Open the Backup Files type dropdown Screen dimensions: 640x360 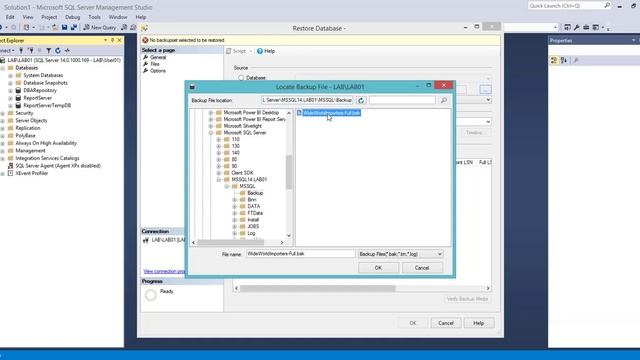click(x=440, y=254)
